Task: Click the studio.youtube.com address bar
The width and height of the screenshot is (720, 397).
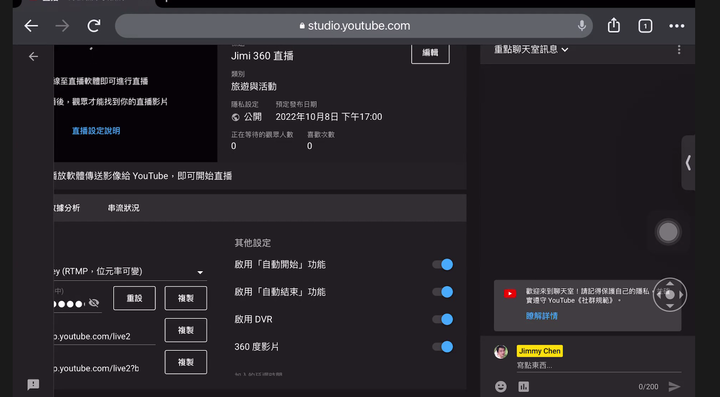Action: point(354,26)
